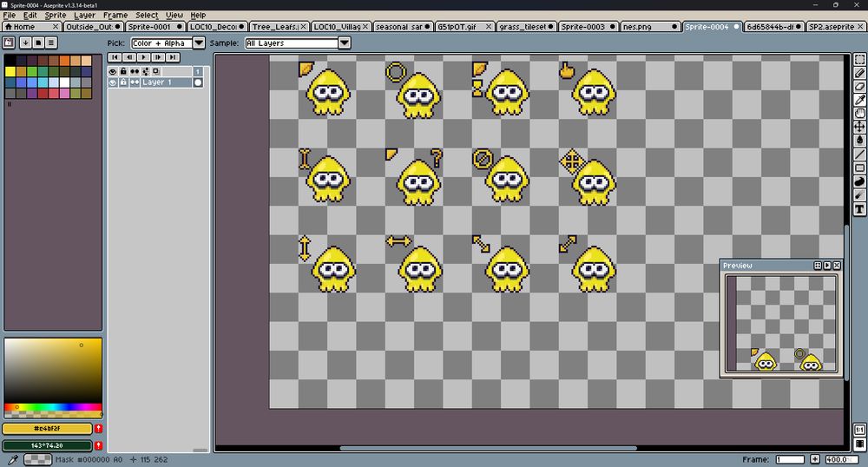Select the Eyedropper tool in the toolbox
Viewport: 868px width, 467px height.
[x=859, y=100]
